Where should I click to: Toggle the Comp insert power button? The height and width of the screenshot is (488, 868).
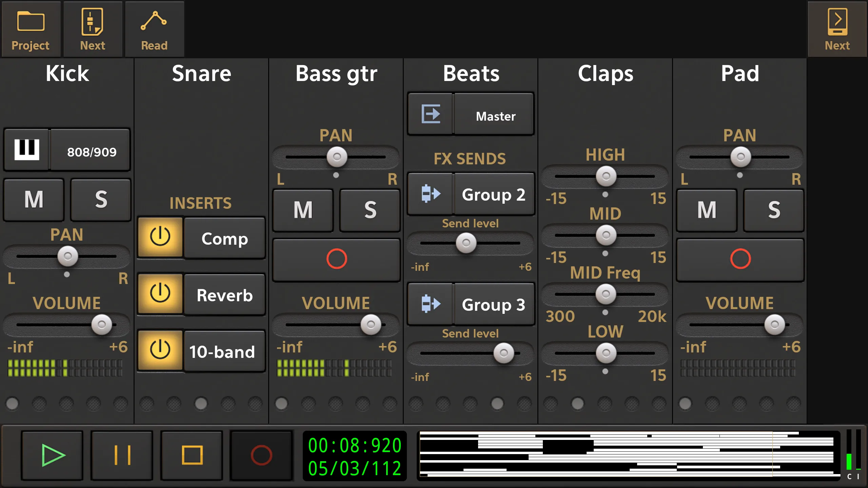pyautogui.click(x=160, y=237)
